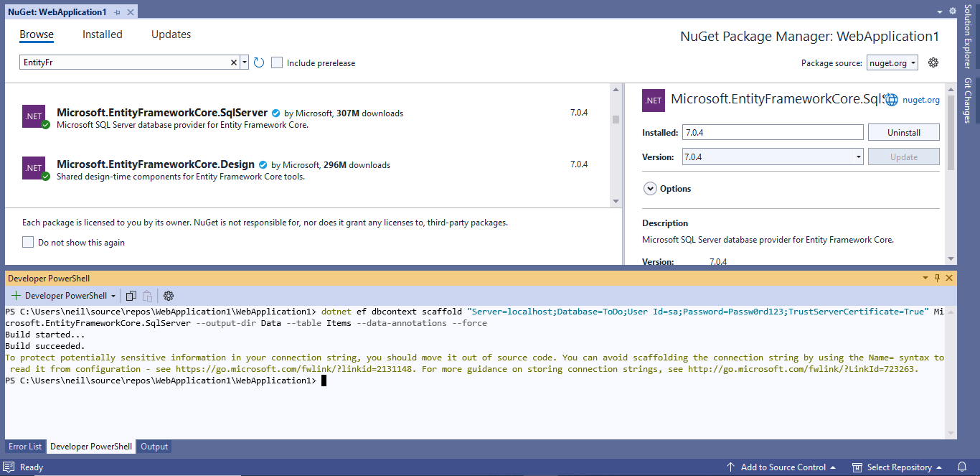Open the Package source nuget.org dropdown
Image resolution: width=980 pixels, height=476 pixels.
point(892,62)
